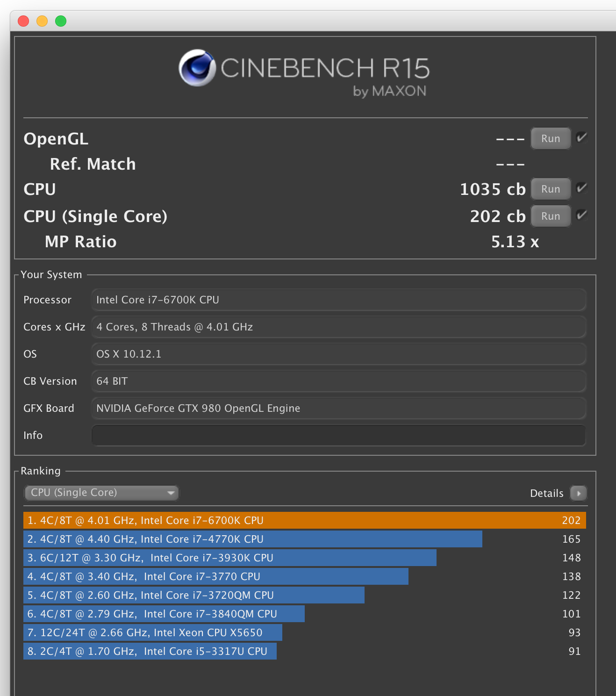Click the 202 cb single core score

point(498,216)
